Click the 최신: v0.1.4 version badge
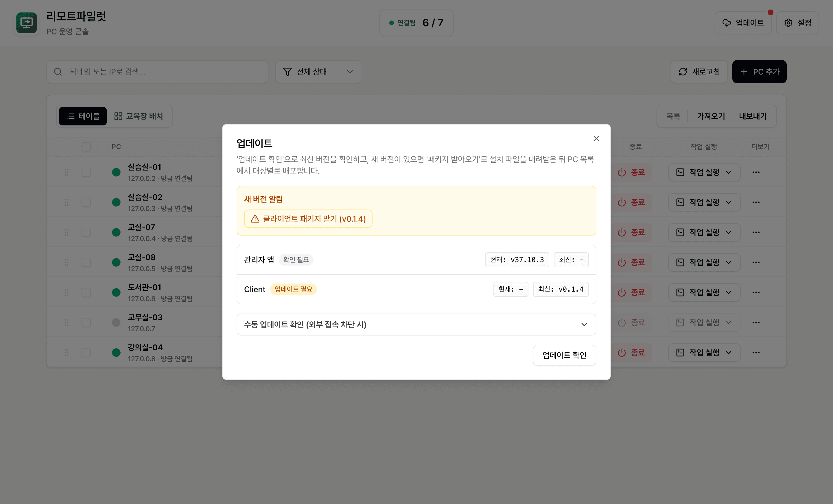Viewport: 833px width, 504px height. click(561, 290)
